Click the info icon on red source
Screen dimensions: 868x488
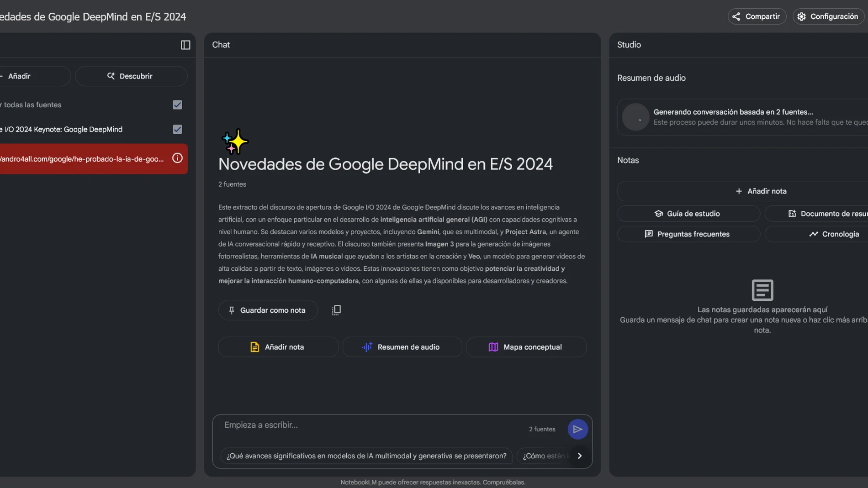pyautogui.click(x=177, y=158)
